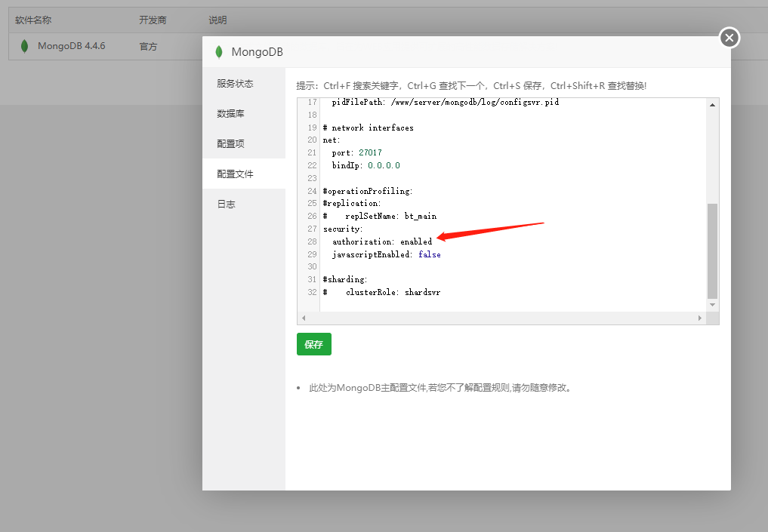This screenshot has height=532, width=768.
Task: Click the replSetName: bt_main line
Action: 380,217
